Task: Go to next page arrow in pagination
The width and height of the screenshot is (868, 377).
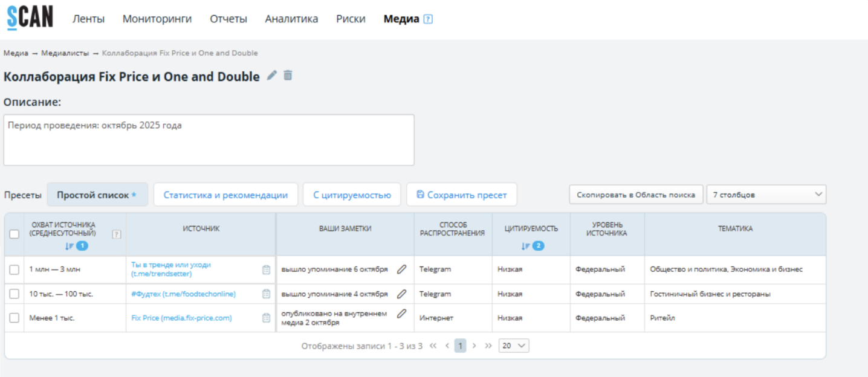Action: pyautogui.click(x=474, y=346)
